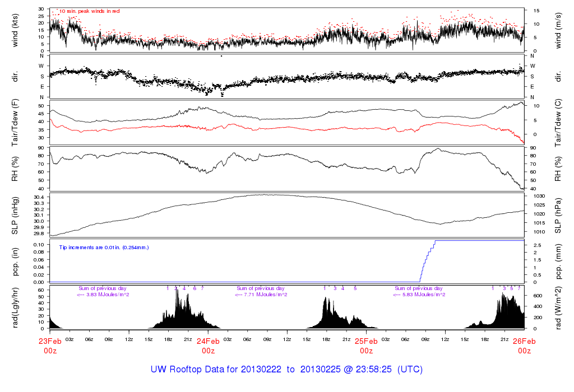Click the '30.4' tick on the SLP axis
Image resolution: width=574 pixels, height=392 pixels.
click(x=39, y=198)
